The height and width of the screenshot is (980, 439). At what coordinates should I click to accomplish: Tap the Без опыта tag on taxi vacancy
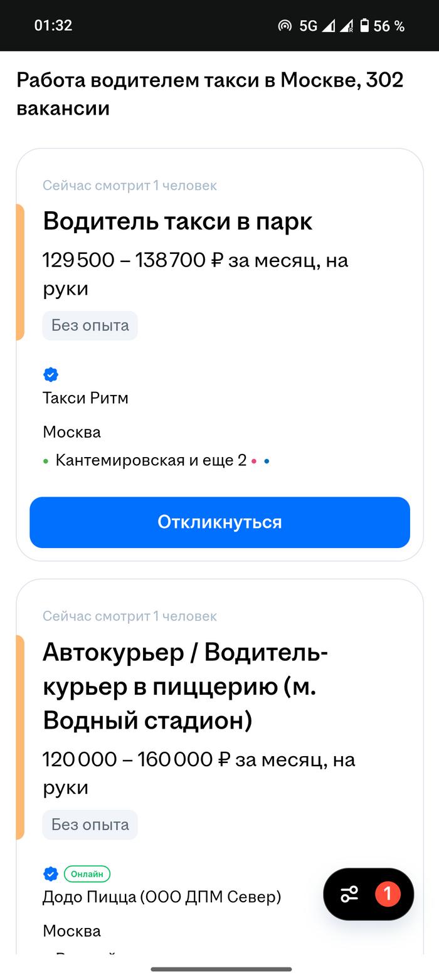pyautogui.click(x=90, y=325)
